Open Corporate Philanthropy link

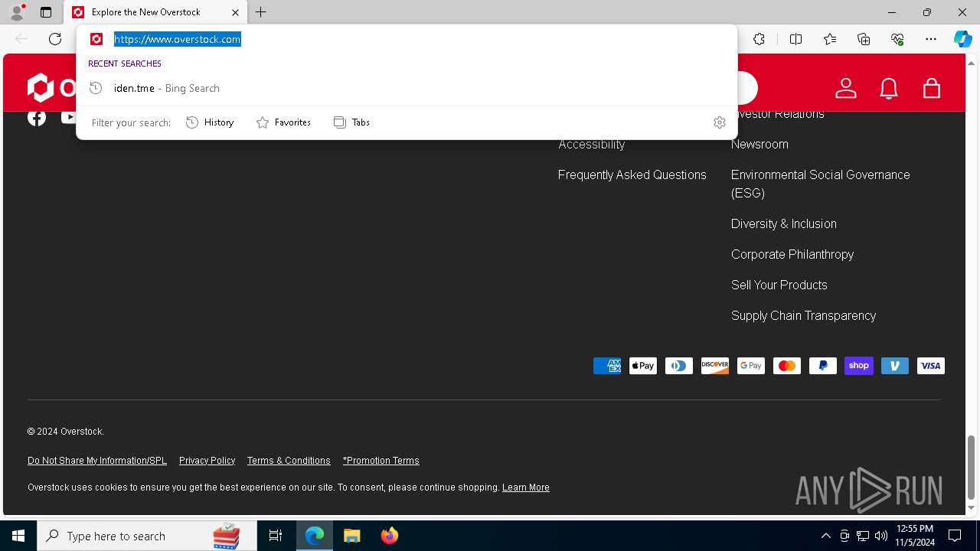point(792,254)
